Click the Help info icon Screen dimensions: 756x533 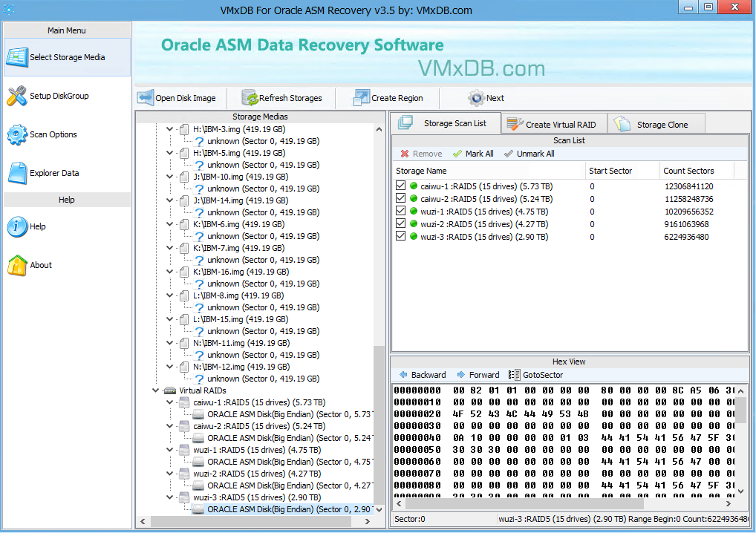pyautogui.click(x=17, y=226)
